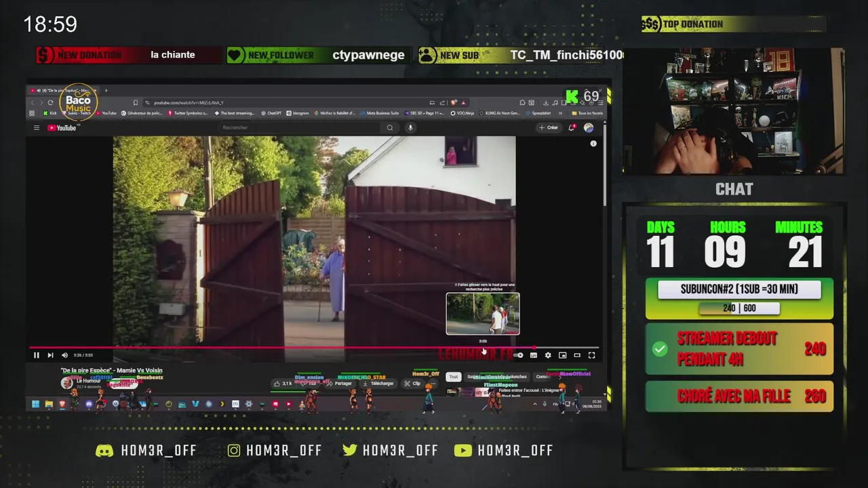Open File Explorer from the taskbar
Image resolution: width=868 pixels, height=488 pixels.
click(49, 405)
